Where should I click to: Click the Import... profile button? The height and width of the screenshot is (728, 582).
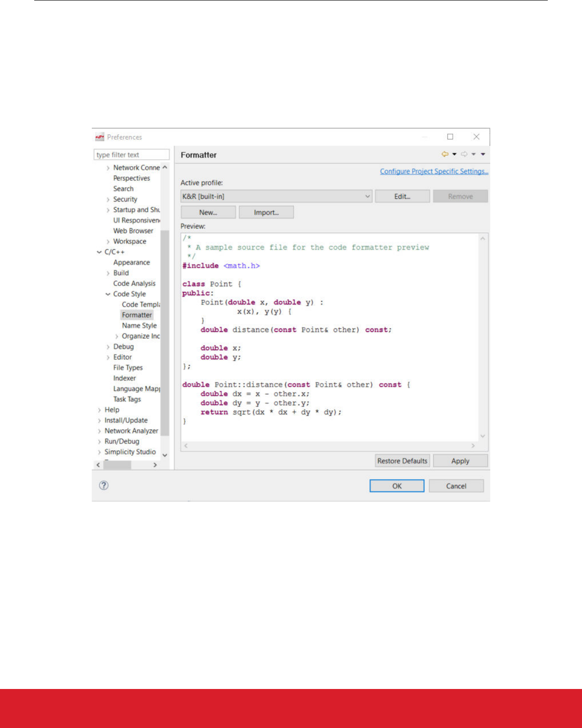coord(266,212)
